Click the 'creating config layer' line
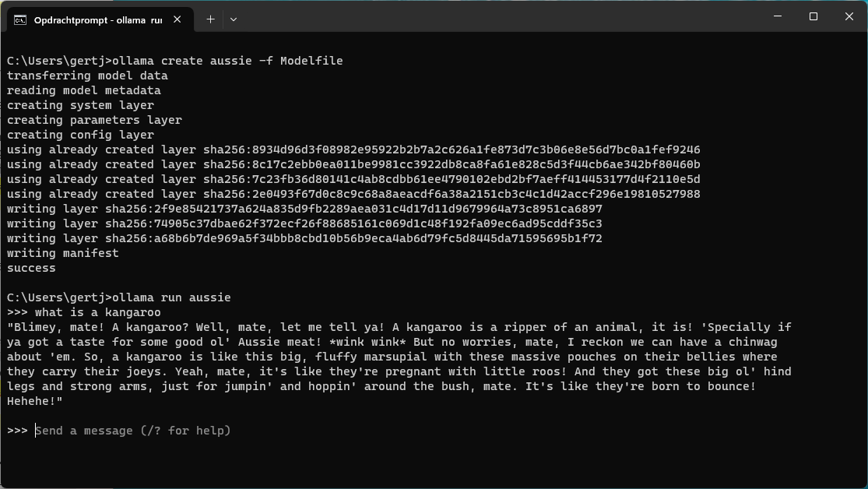This screenshot has width=868, height=489. (81, 135)
